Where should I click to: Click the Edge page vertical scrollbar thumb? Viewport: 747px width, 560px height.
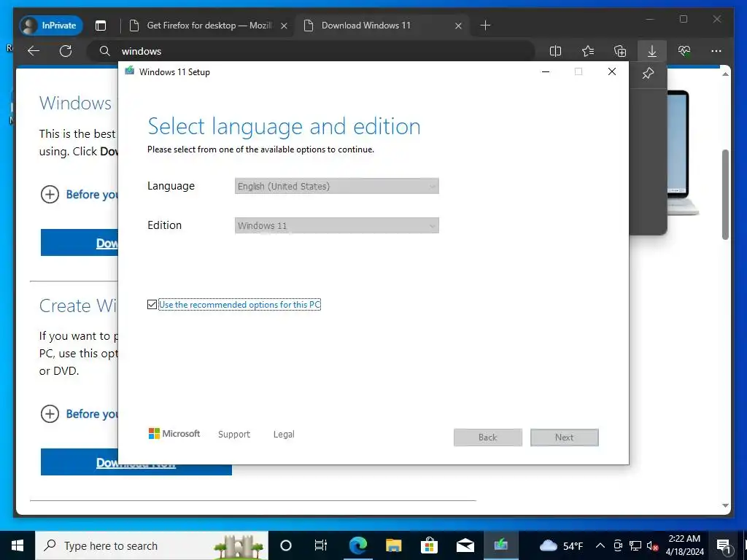coord(726,194)
